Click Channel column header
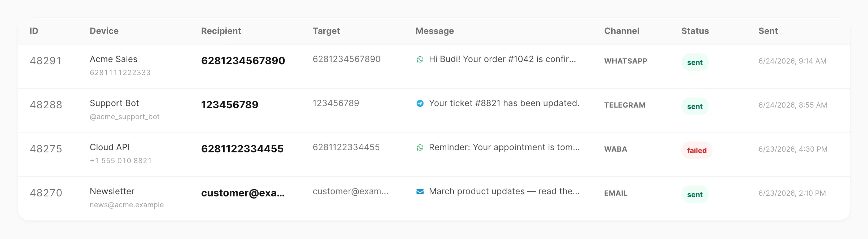The image size is (868, 239). (x=622, y=31)
